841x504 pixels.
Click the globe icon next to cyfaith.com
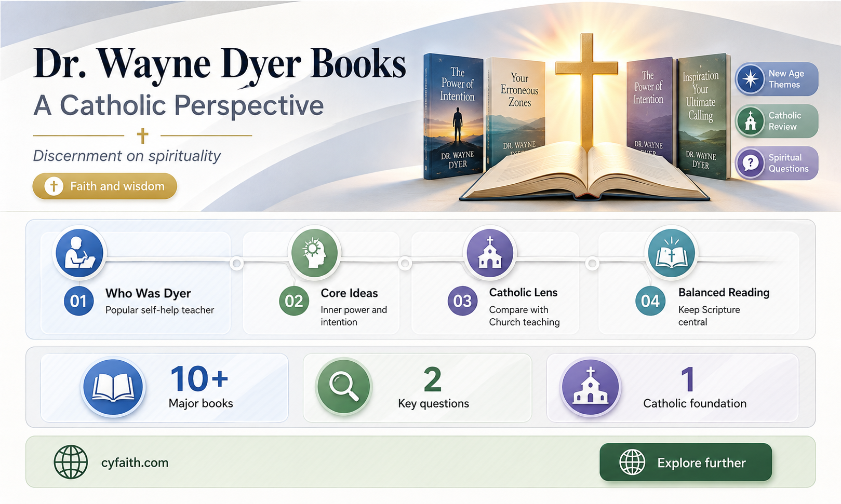[x=71, y=462]
